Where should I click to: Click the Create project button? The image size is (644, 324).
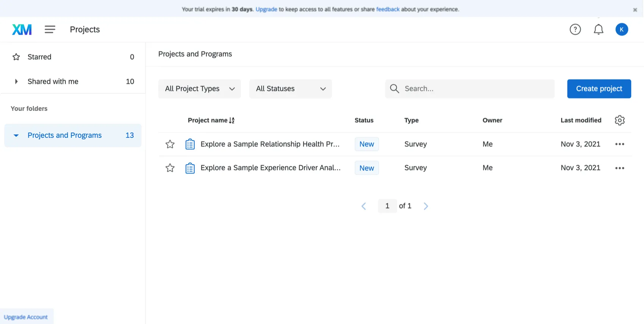pyautogui.click(x=599, y=89)
